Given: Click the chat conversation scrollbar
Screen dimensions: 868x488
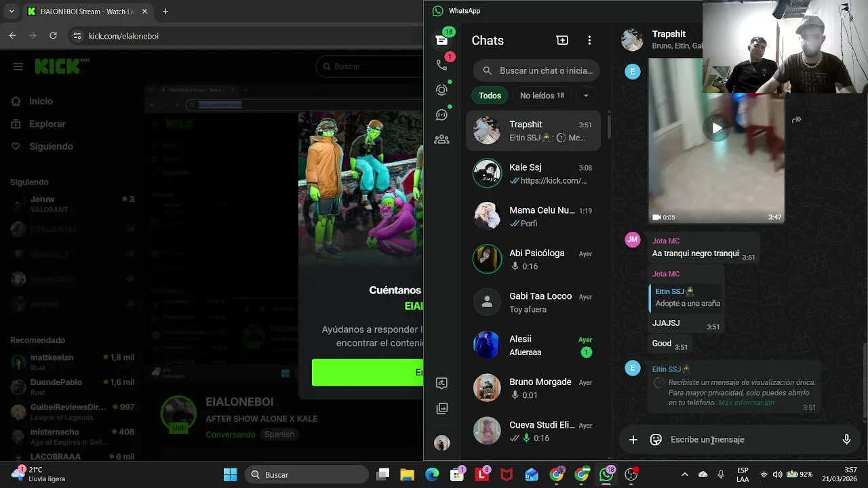Looking at the screenshot, I should click(865, 380).
